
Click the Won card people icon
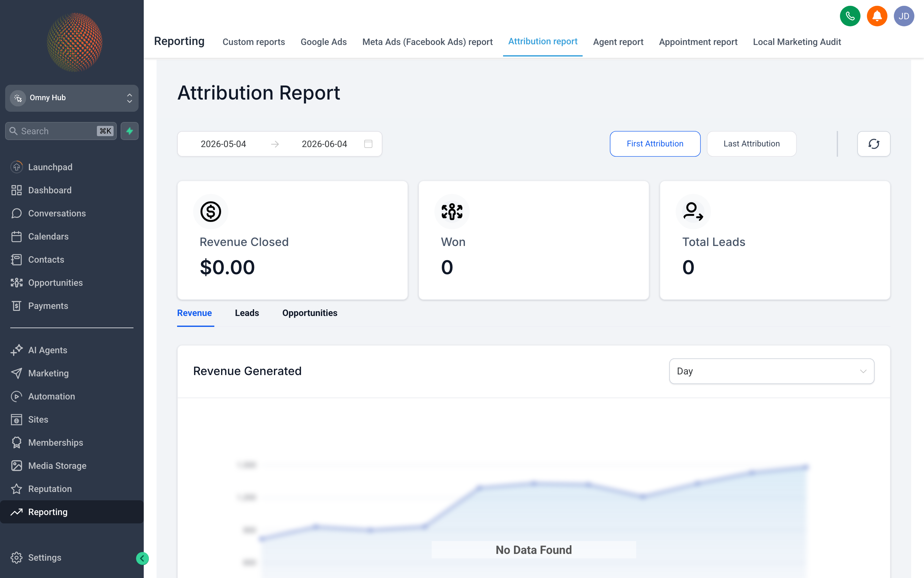[x=452, y=212]
